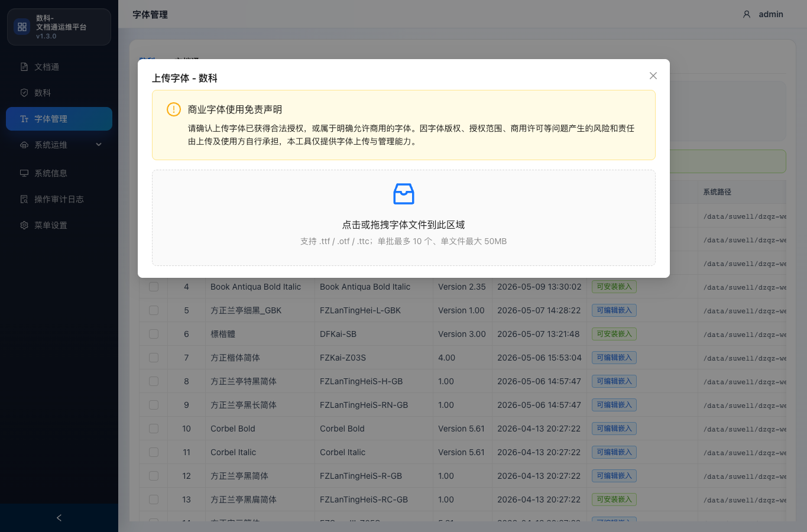Image resolution: width=807 pixels, height=532 pixels.
Task: Click the inbox upload icon in drop area
Action: [404, 194]
